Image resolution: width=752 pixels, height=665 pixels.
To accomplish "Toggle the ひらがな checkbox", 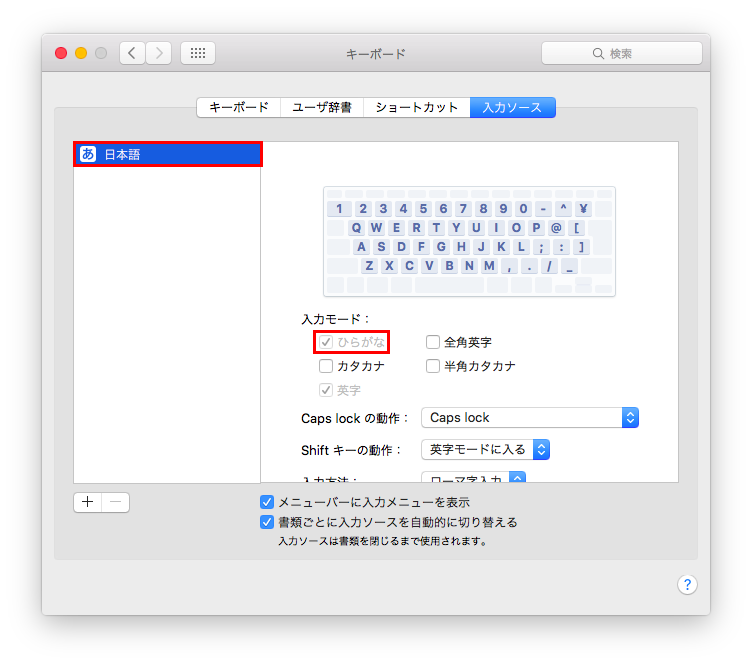I will pos(326,342).
